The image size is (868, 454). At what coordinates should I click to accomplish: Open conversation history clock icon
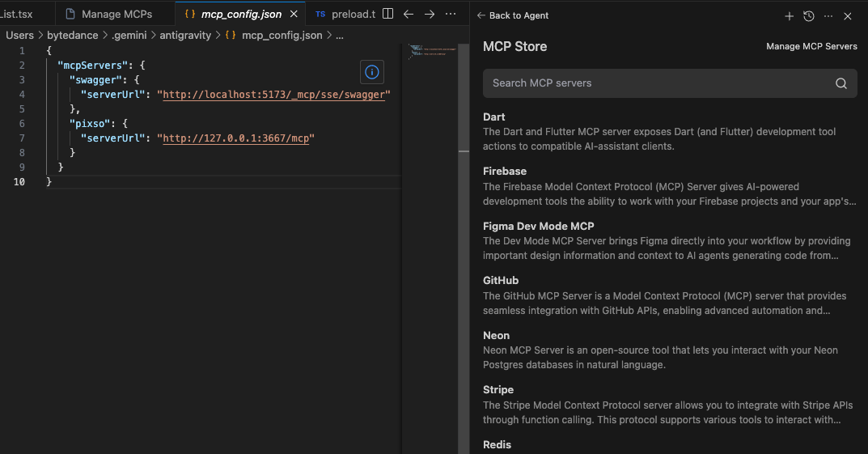pyautogui.click(x=808, y=16)
